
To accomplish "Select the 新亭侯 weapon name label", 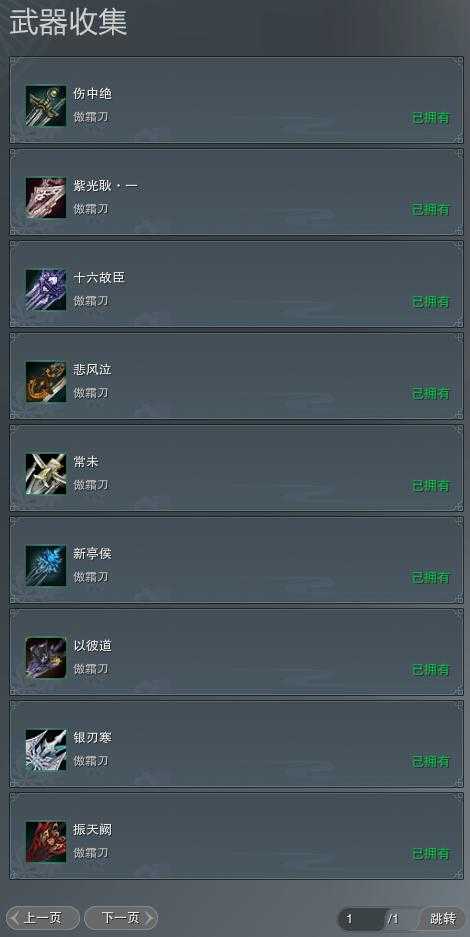I will tap(93, 554).
